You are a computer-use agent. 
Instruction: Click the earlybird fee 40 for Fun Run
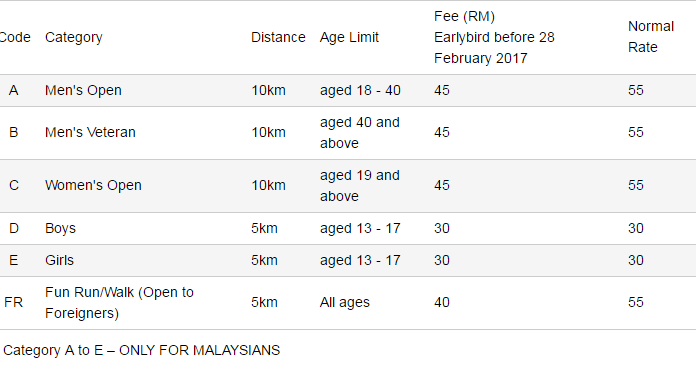point(442,303)
